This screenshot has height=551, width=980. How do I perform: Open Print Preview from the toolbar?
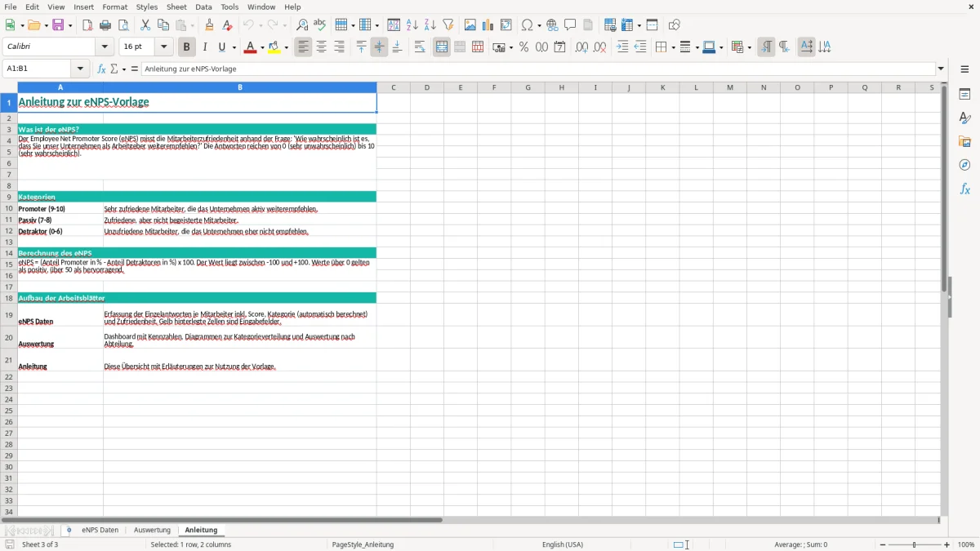pyautogui.click(x=123, y=25)
